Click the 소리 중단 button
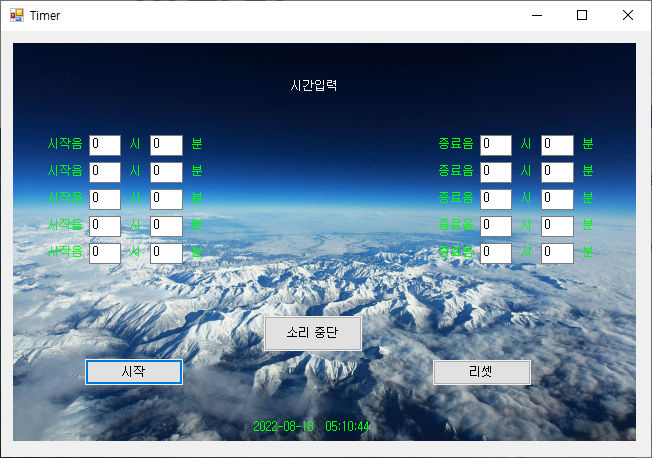This screenshot has width=652, height=458. tap(313, 333)
